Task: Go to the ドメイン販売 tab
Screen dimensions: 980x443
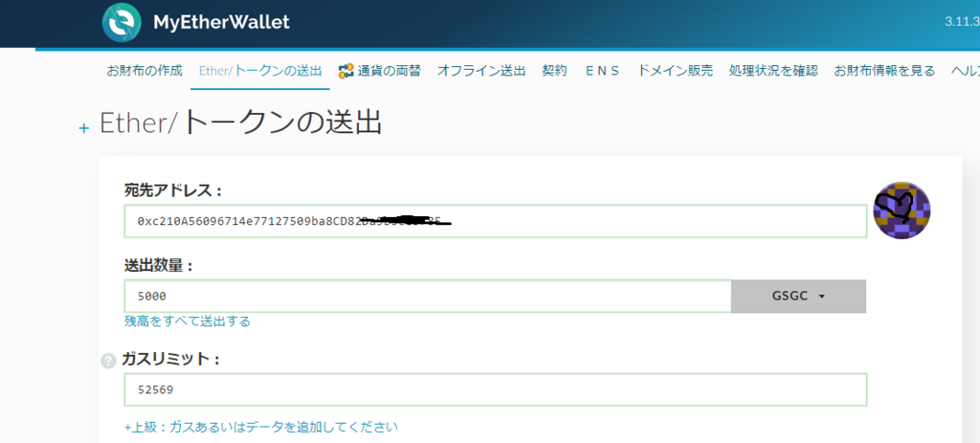Action: (675, 71)
